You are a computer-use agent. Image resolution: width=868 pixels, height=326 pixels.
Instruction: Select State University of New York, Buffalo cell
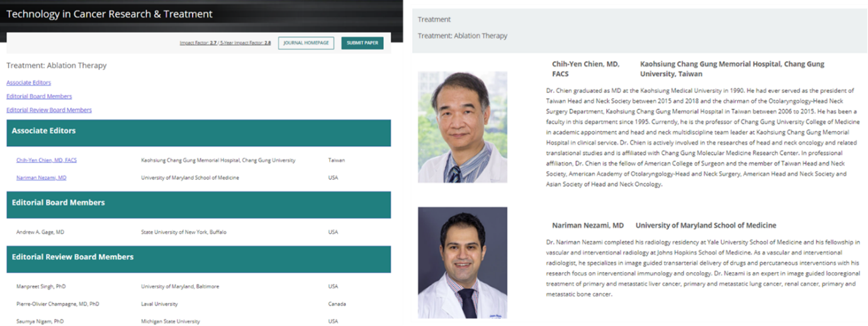(x=184, y=232)
